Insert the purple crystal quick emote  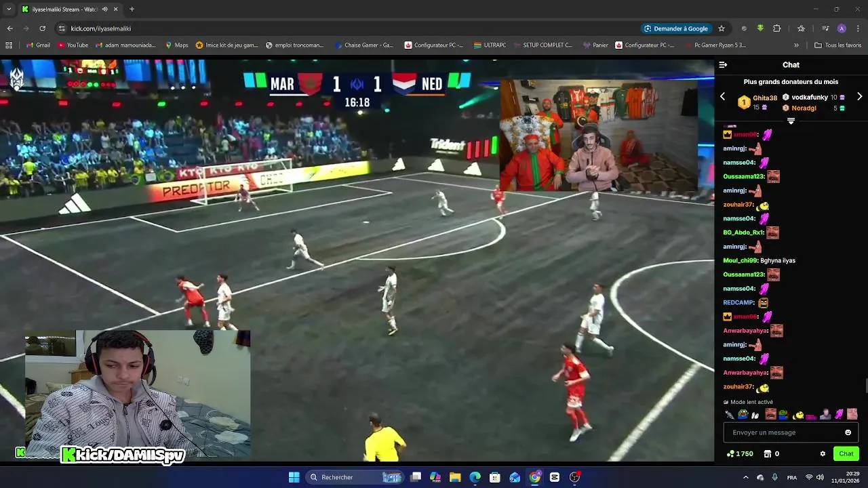pyautogui.click(x=840, y=414)
